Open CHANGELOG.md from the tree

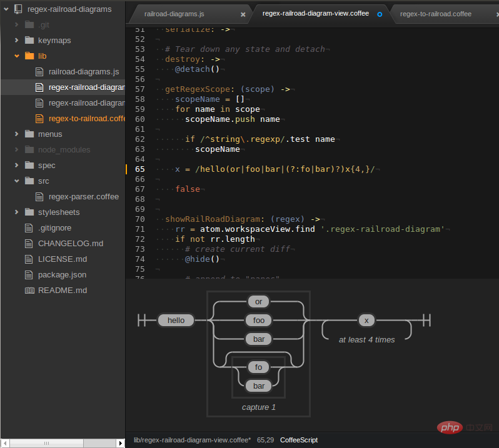pyautogui.click(x=71, y=244)
